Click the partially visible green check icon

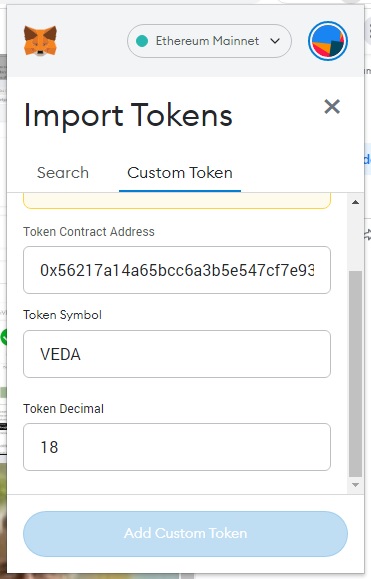pyautogui.click(x=4, y=337)
